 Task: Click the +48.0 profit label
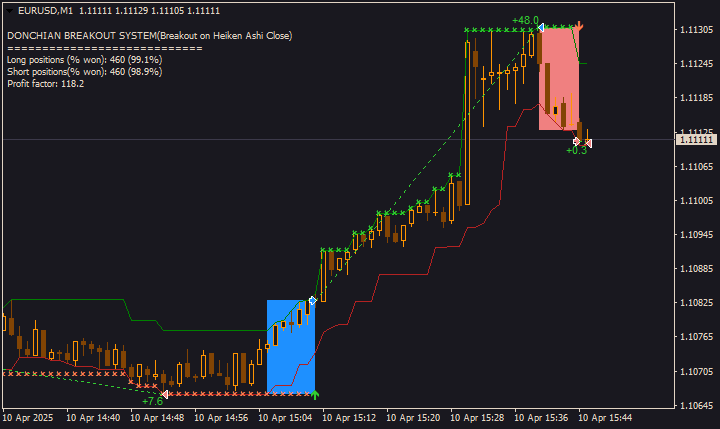point(525,20)
